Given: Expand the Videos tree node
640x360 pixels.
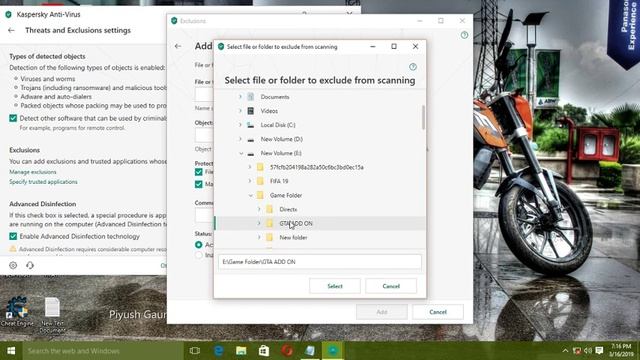Looking at the screenshot, I should (240, 111).
